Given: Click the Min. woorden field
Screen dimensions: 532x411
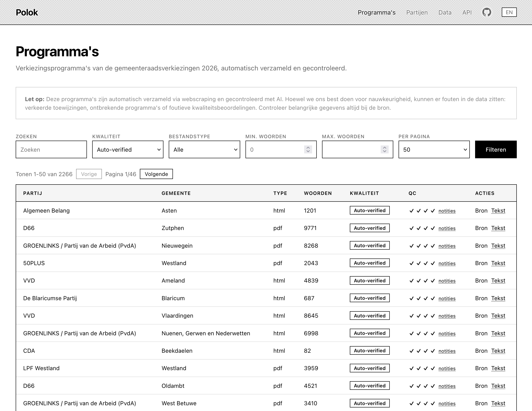Looking at the screenshot, I should tap(281, 149).
